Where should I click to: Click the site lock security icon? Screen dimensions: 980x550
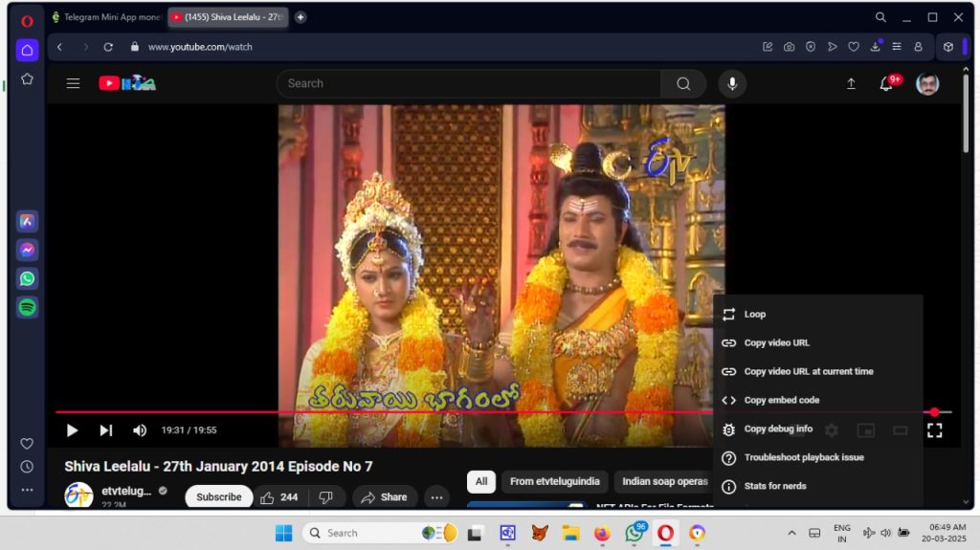click(x=134, y=47)
